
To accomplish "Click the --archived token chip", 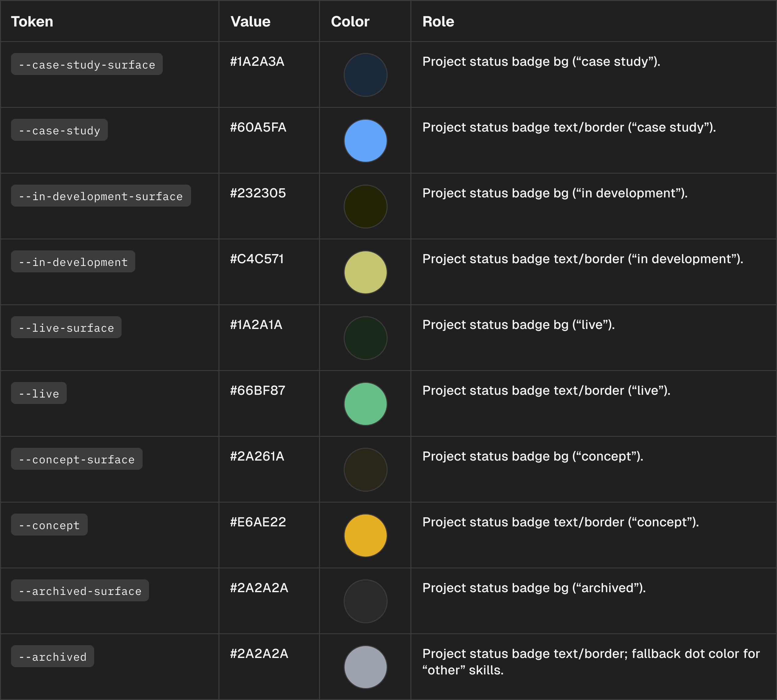I will click(x=52, y=656).
